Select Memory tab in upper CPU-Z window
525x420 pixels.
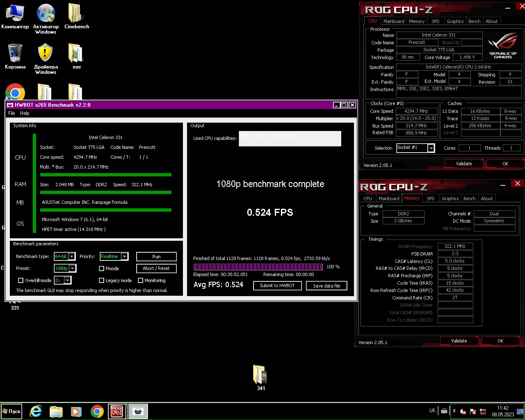pyautogui.click(x=417, y=21)
